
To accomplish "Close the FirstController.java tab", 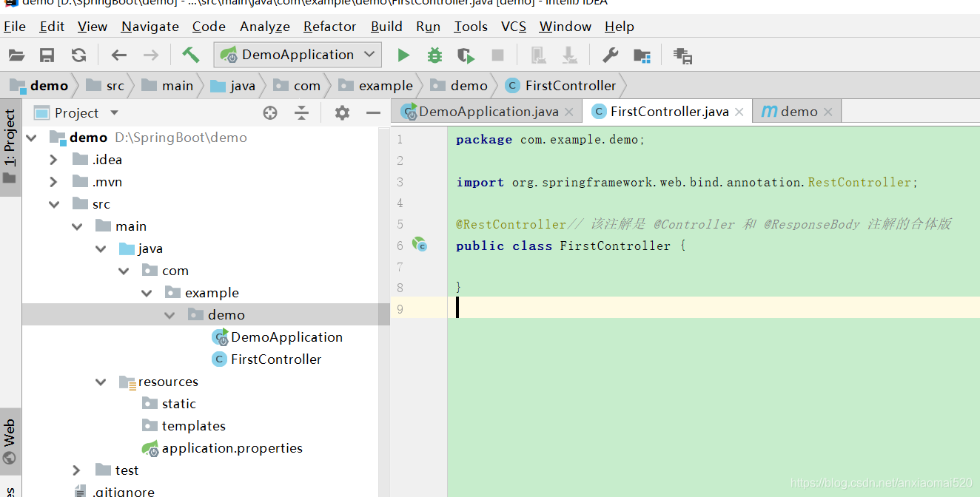I will pyautogui.click(x=739, y=112).
